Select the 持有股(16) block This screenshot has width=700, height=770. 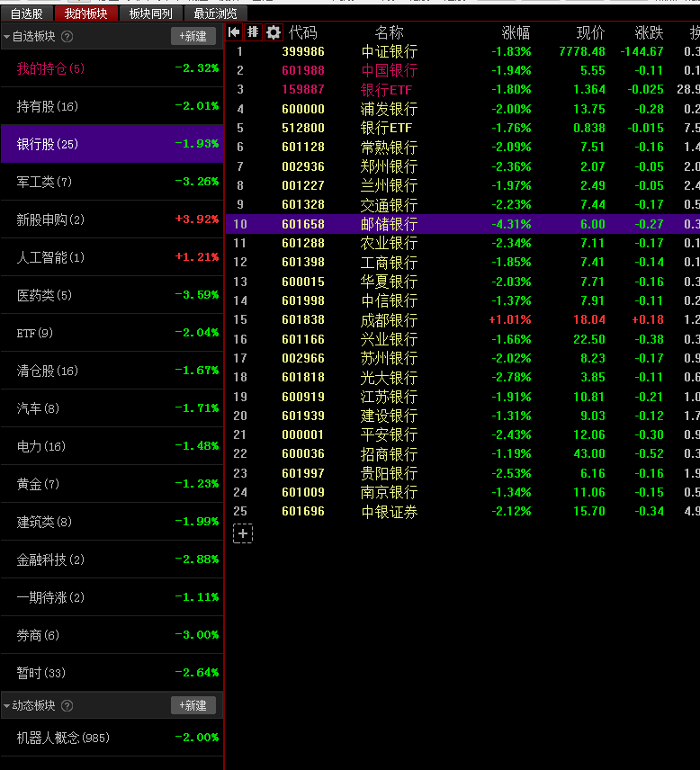point(112,106)
